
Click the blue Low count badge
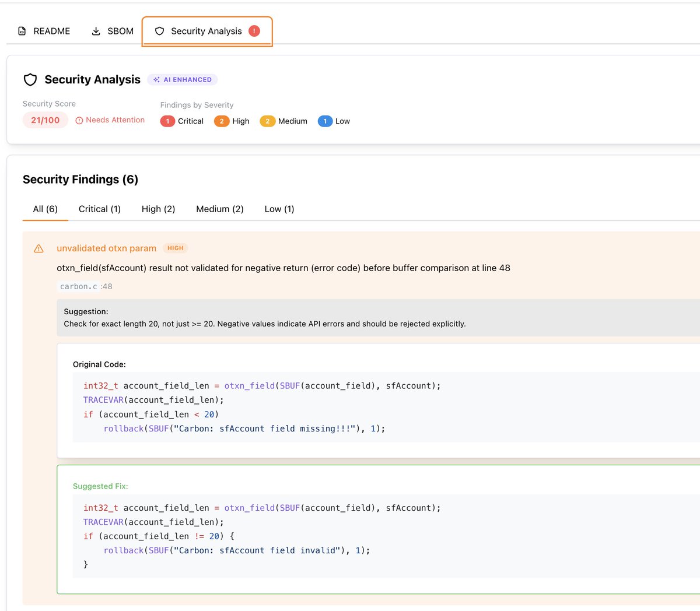click(x=325, y=121)
